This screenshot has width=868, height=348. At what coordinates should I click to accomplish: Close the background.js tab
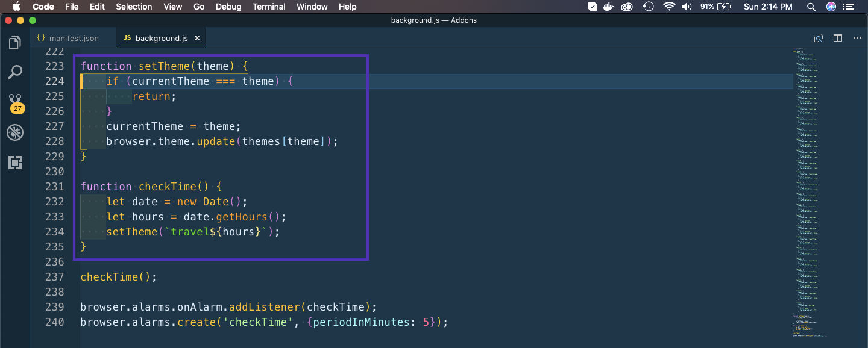coord(197,38)
